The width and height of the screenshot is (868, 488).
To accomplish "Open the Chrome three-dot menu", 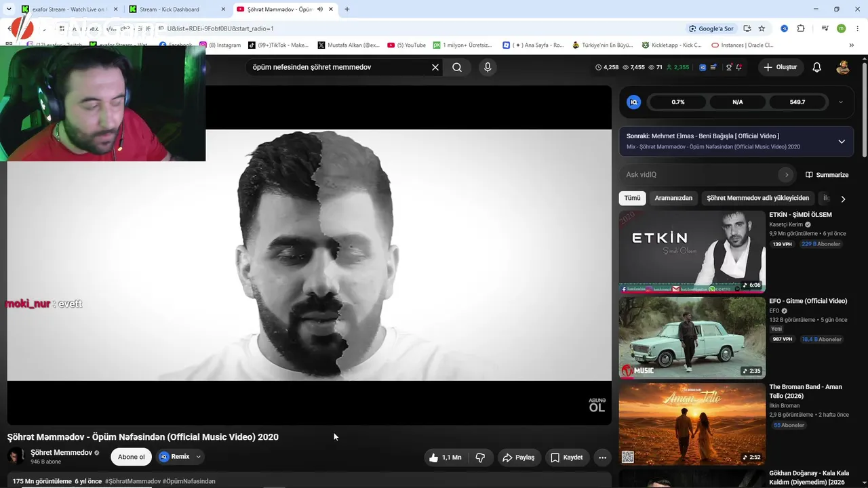I will click(x=857, y=28).
